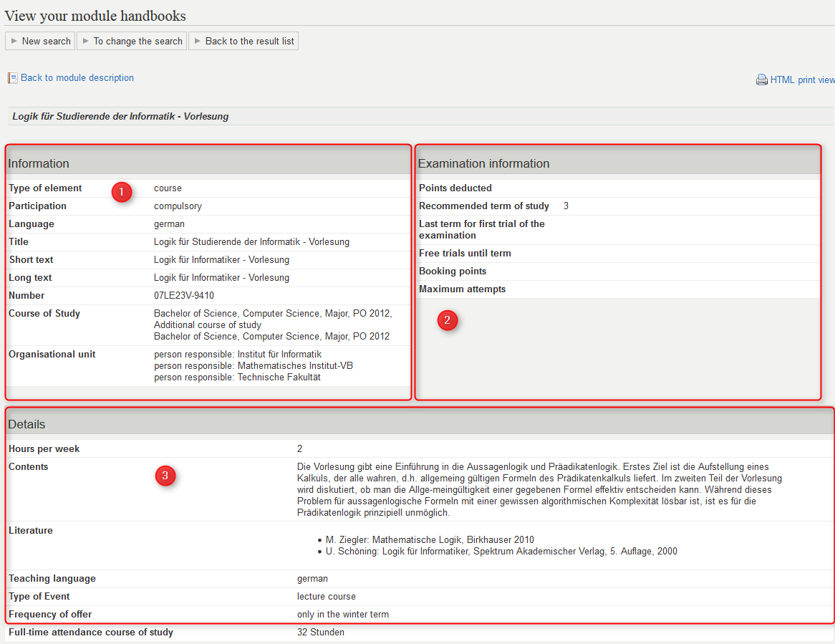This screenshot has width=835, height=644.
Task: Click 'person responsible: Mathematisches Institut-VB'
Action: (254, 366)
